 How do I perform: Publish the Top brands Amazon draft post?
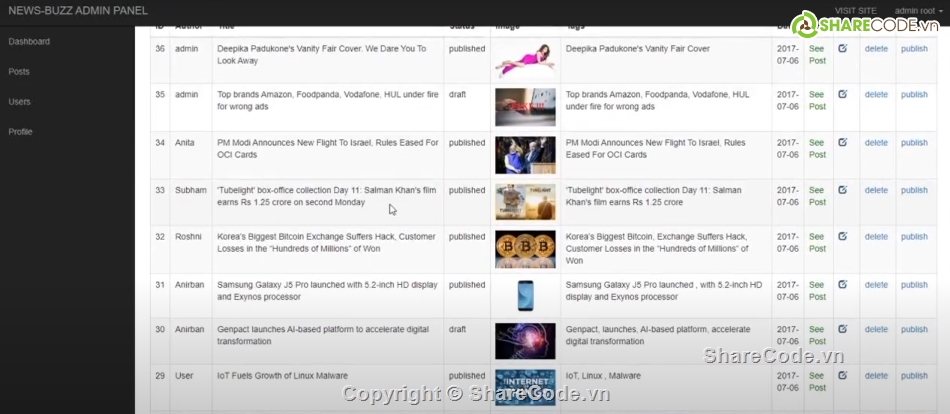click(x=914, y=95)
